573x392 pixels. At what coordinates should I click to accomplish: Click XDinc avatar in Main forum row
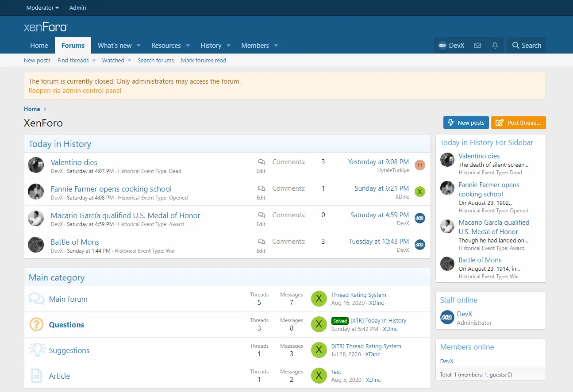click(319, 299)
